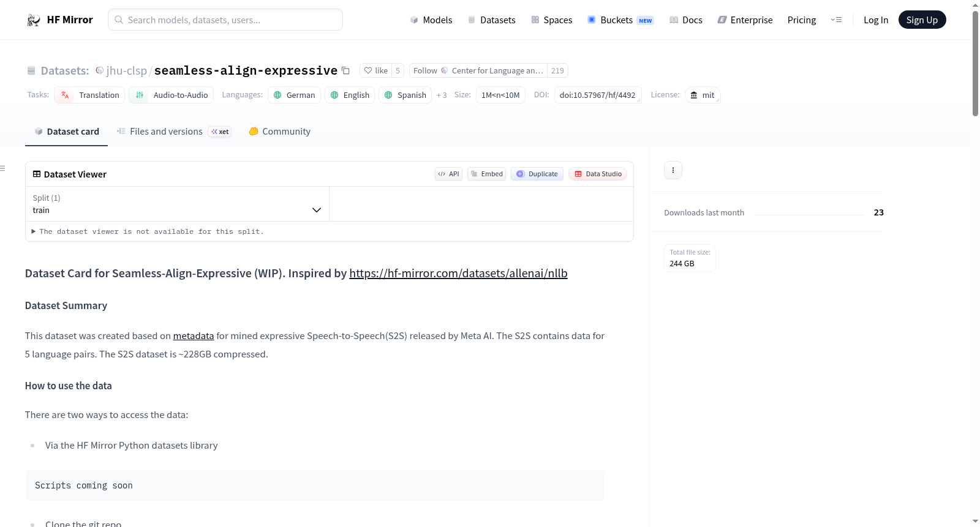The width and height of the screenshot is (980, 527).
Task: Click the Audio-to-Audio task icon
Action: point(140,95)
